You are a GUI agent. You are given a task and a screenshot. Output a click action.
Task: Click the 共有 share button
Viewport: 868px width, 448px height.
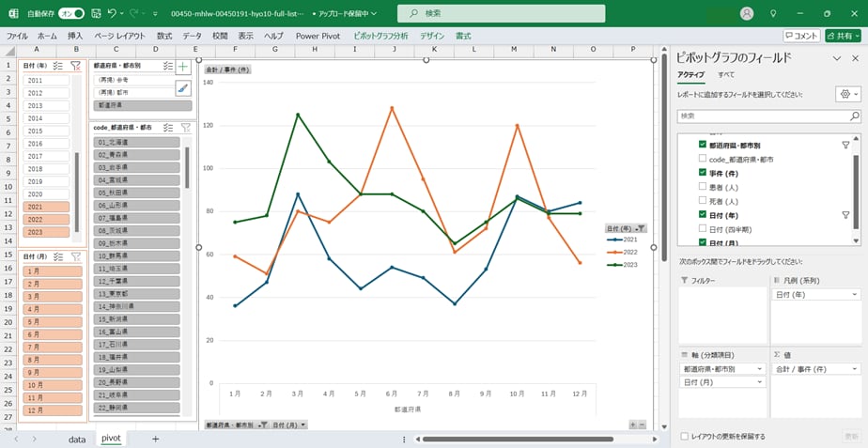pos(843,36)
